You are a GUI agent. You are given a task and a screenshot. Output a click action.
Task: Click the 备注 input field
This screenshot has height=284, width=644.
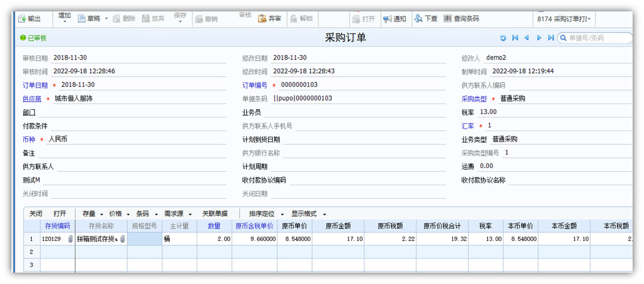coord(132,153)
